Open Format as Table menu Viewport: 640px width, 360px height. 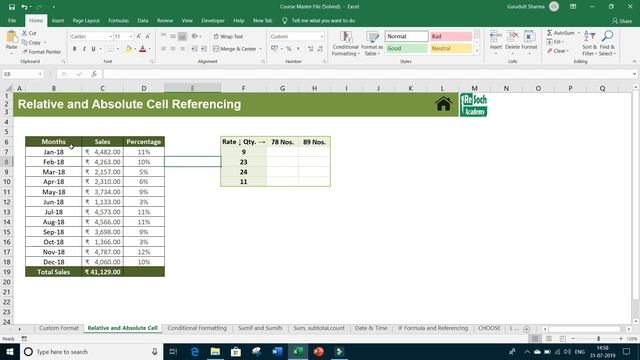pos(371,43)
